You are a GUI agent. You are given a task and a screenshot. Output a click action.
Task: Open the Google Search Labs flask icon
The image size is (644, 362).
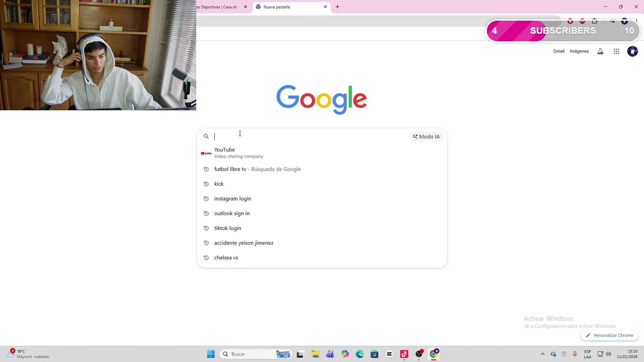[x=600, y=51]
